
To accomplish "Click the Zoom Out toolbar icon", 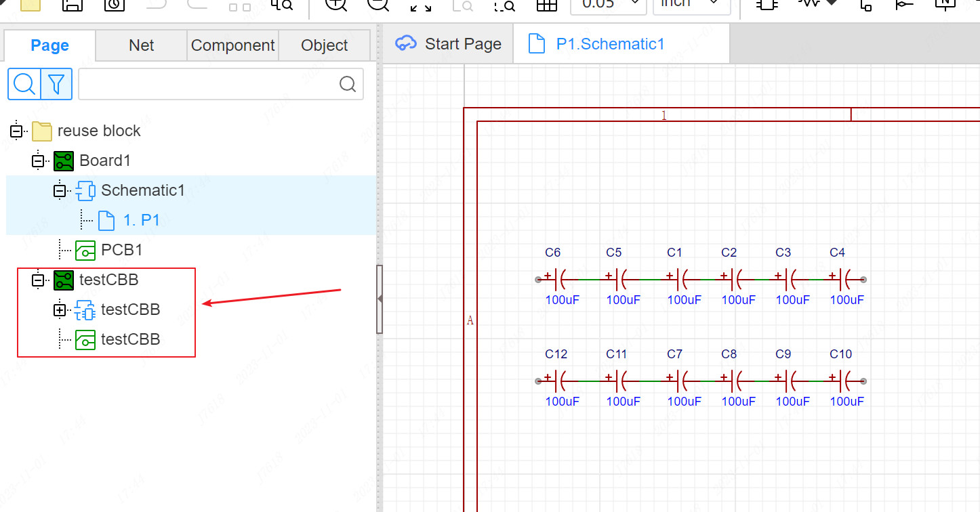I will coord(378,4).
